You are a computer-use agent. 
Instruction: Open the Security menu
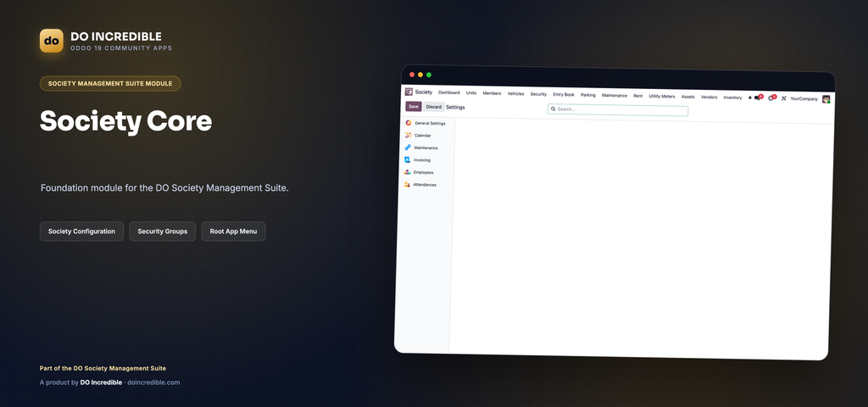tap(538, 94)
